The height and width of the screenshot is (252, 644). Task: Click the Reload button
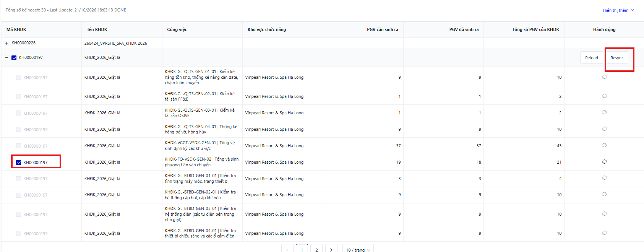[592, 58]
